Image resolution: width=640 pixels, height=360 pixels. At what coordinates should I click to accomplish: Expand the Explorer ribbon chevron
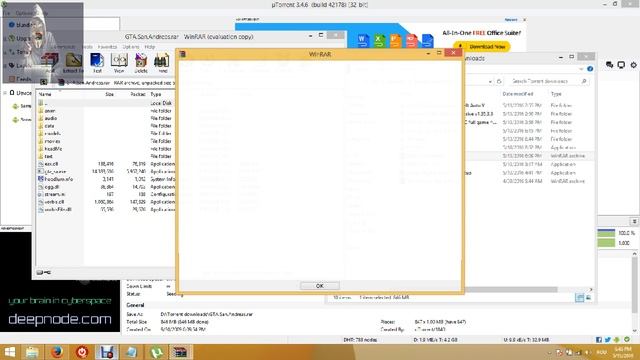point(581,69)
